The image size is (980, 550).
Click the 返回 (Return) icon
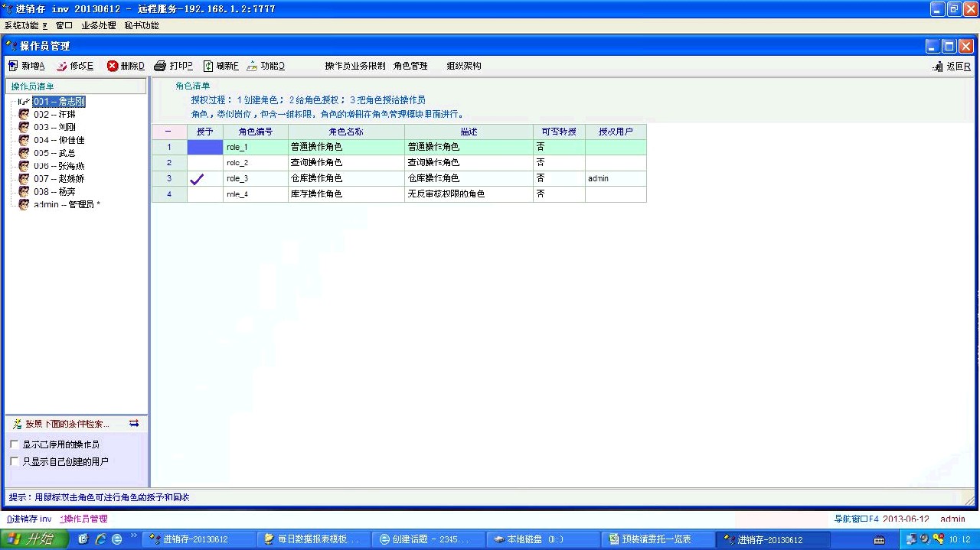point(938,67)
